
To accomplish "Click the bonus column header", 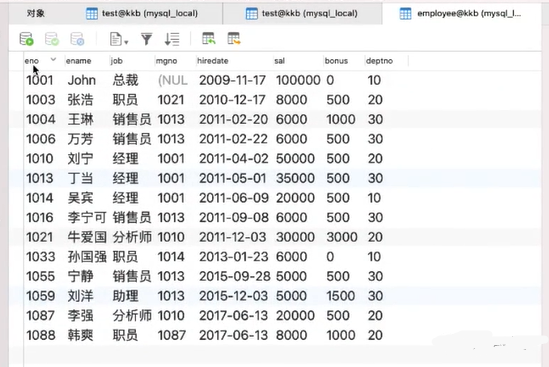I will [x=336, y=61].
